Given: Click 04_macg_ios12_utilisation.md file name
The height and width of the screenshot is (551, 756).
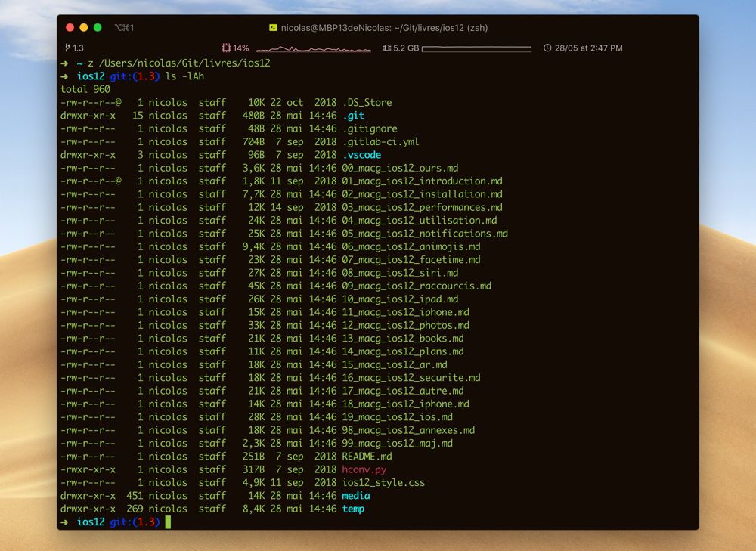Looking at the screenshot, I should (420, 220).
